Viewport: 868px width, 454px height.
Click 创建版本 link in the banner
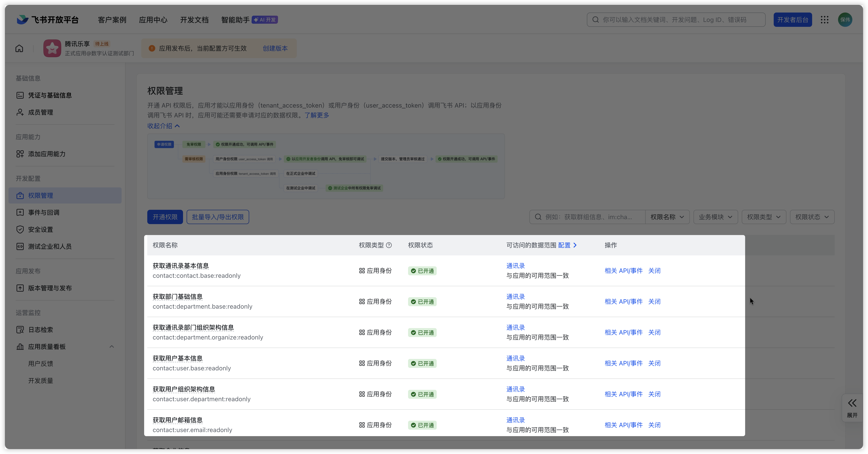pos(275,48)
